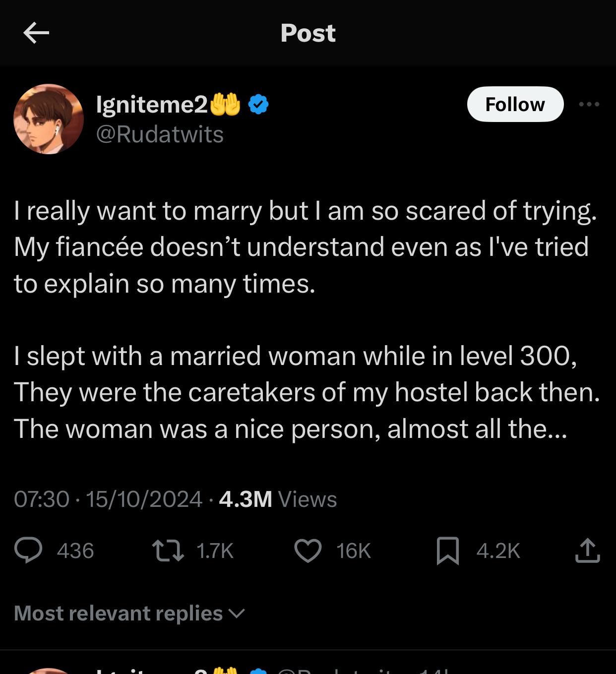The image size is (616, 674).
Task: Repost using the retweet arrows icon
Action: click(168, 551)
